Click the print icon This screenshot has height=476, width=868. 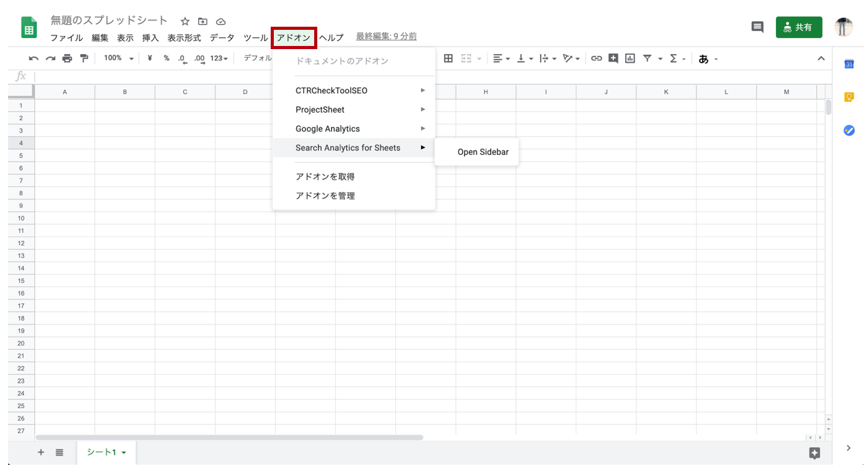pyautogui.click(x=67, y=58)
